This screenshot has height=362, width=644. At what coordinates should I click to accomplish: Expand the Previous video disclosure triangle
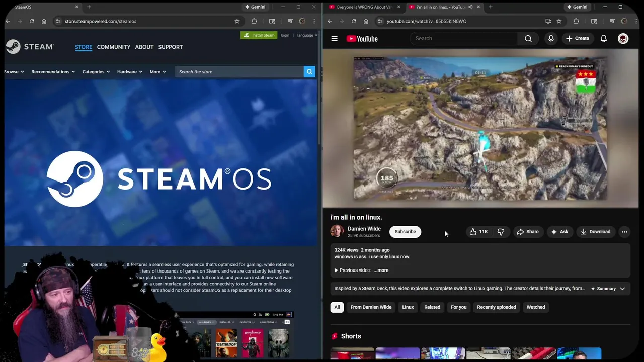click(x=336, y=270)
